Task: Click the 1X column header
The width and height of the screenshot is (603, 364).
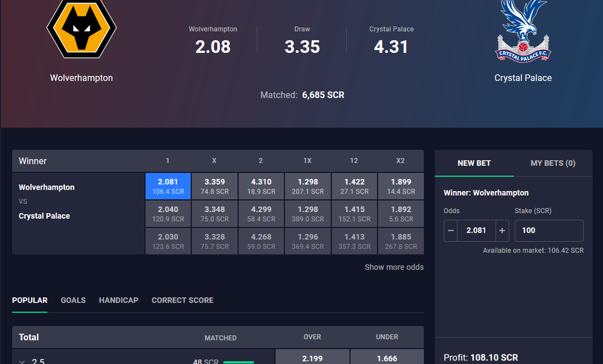Action: [x=308, y=161]
